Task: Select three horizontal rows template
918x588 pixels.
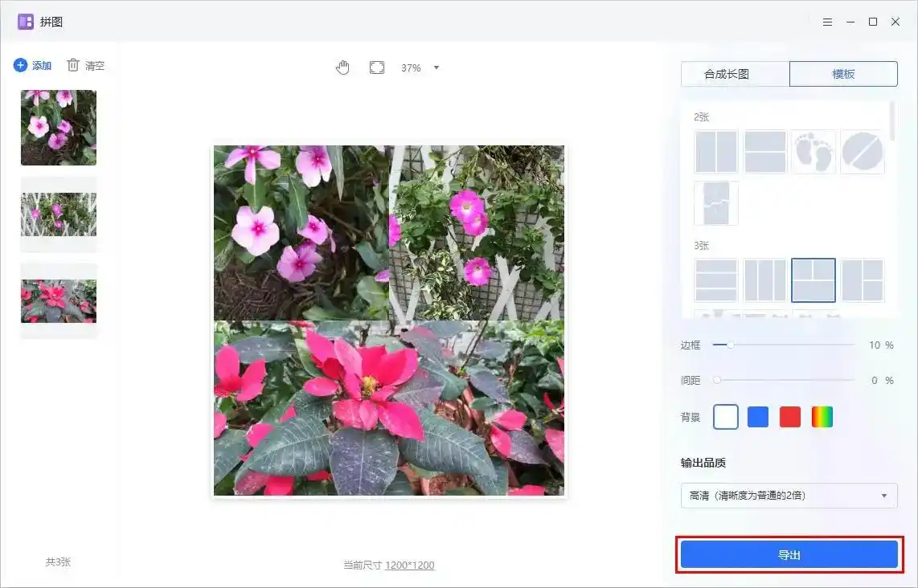Action: [x=716, y=280]
